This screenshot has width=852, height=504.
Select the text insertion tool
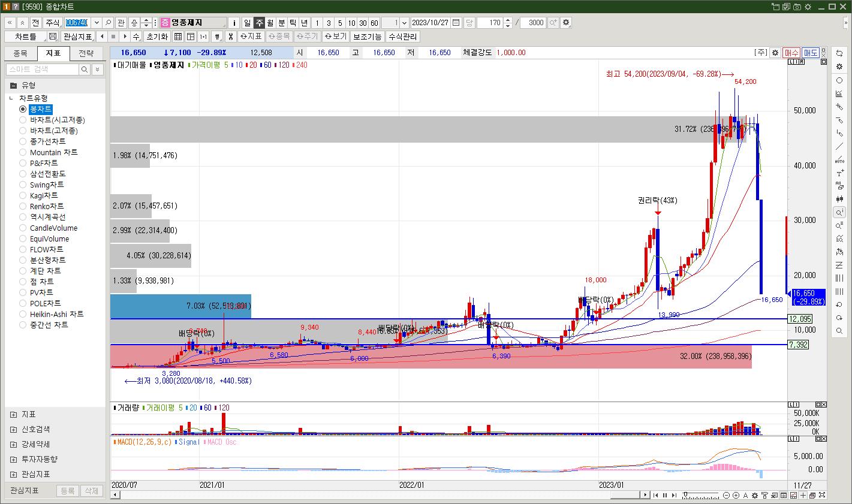pos(839,173)
